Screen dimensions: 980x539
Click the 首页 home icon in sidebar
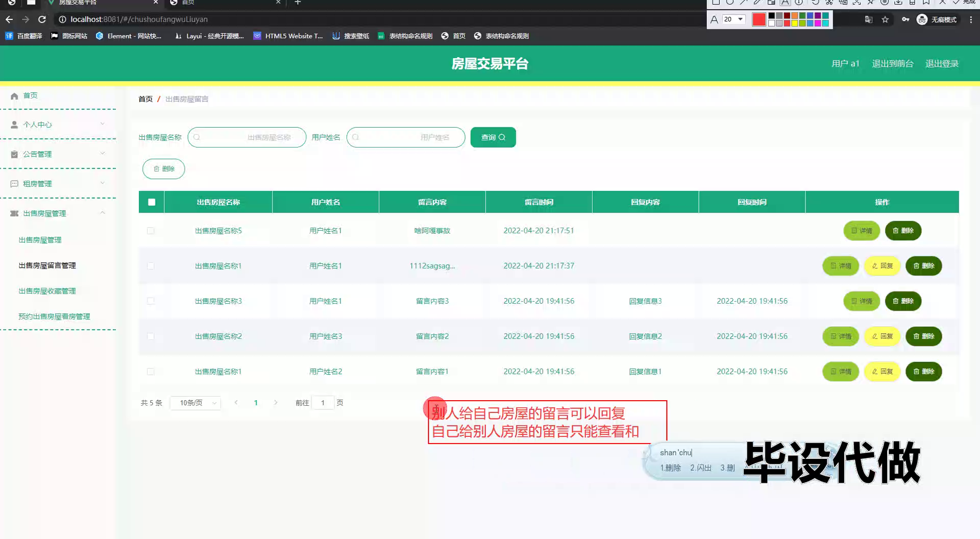[x=14, y=96]
